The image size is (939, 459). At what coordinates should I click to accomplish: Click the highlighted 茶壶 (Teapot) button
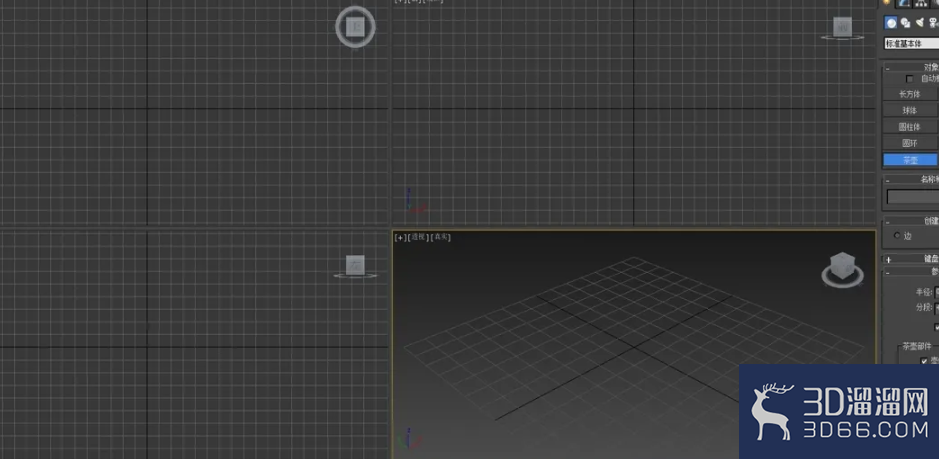tap(910, 160)
